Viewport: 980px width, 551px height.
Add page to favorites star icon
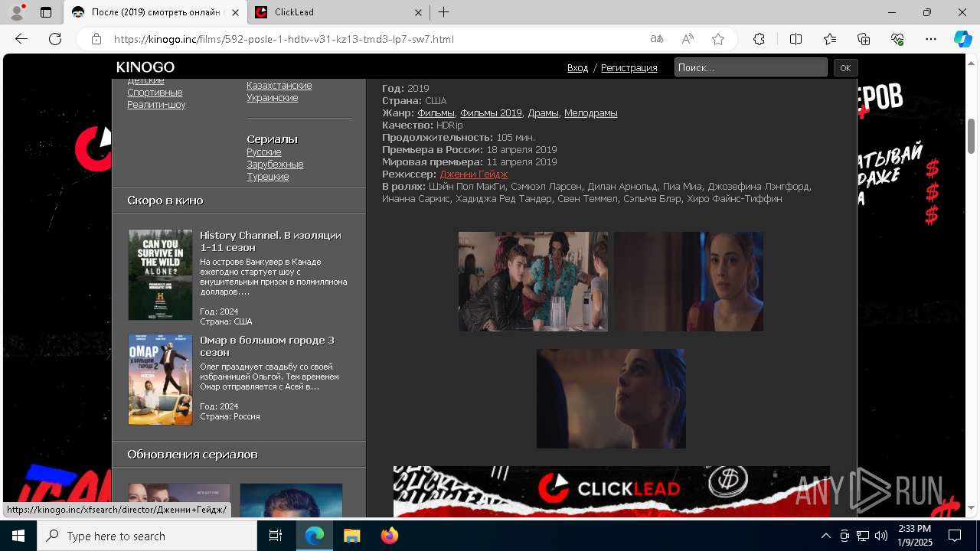tap(718, 39)
